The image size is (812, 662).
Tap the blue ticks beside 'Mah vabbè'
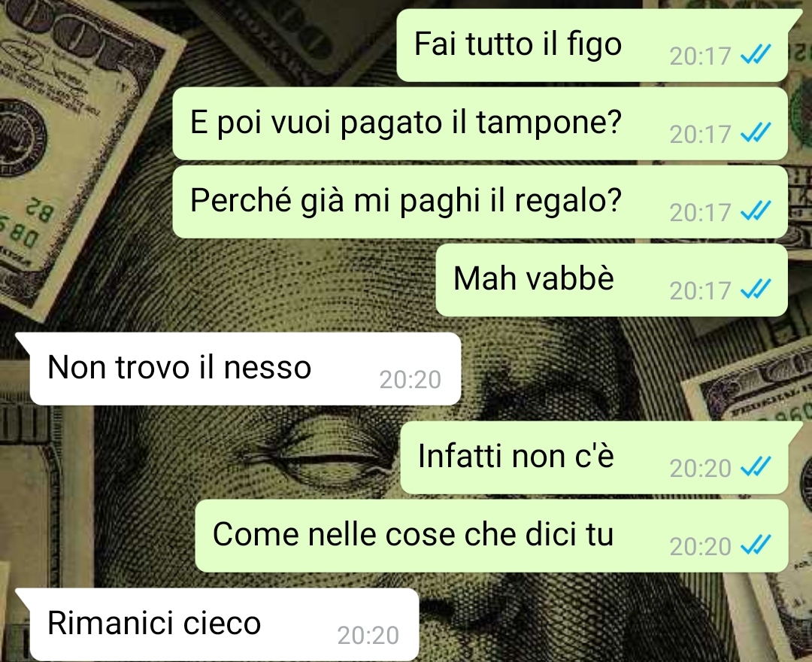point(756,289)
